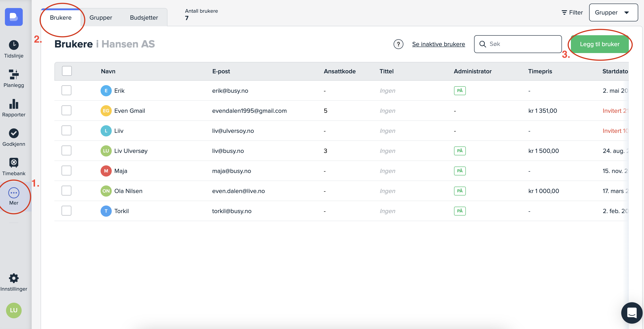
Task: Expand the Grupper dropdown
Action: point(613,12)
